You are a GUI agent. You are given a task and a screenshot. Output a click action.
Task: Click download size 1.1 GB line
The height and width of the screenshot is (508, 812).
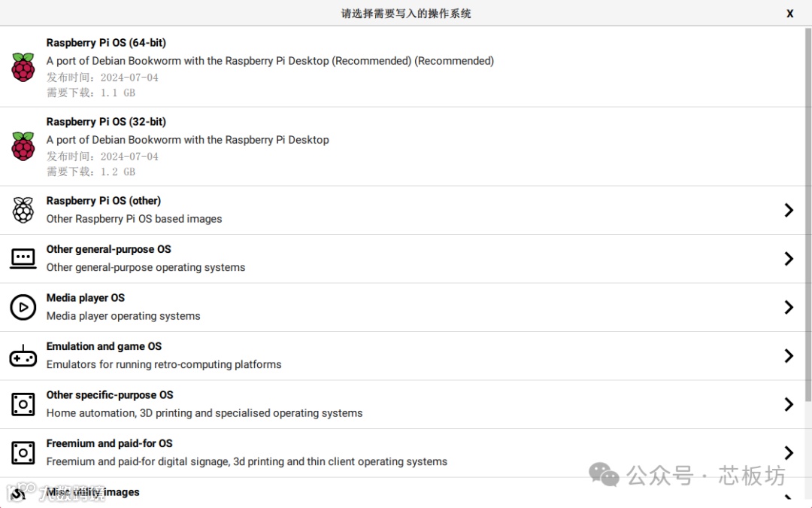click(x=91, y=93)
